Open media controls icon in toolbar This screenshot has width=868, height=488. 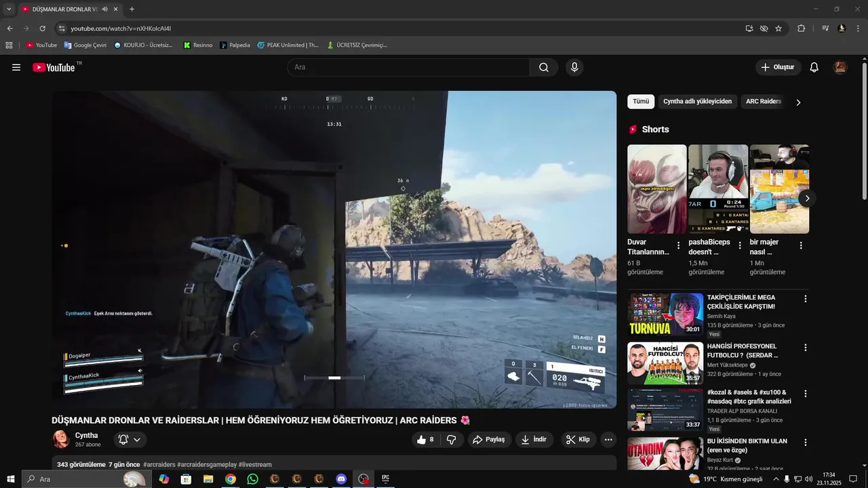825,28
